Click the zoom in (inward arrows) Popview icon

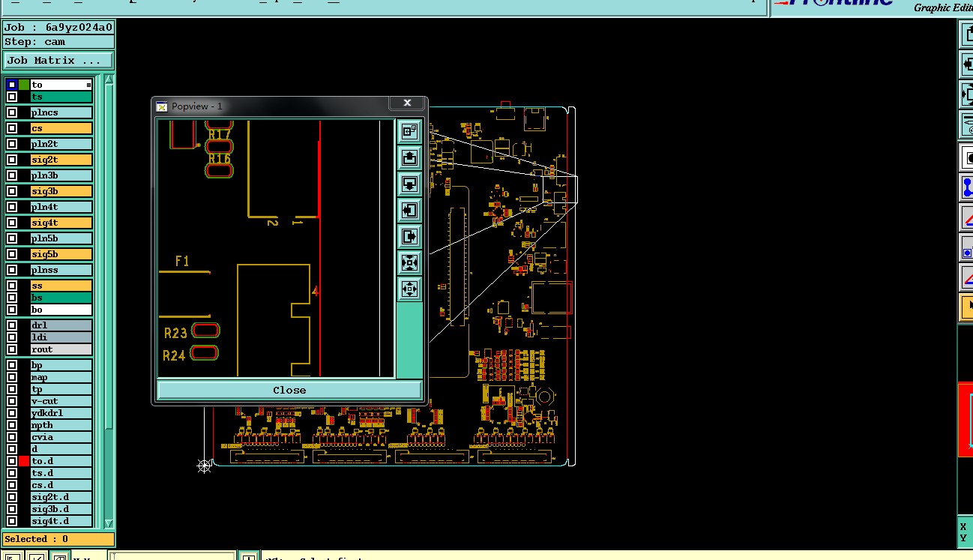coord(409,262)
